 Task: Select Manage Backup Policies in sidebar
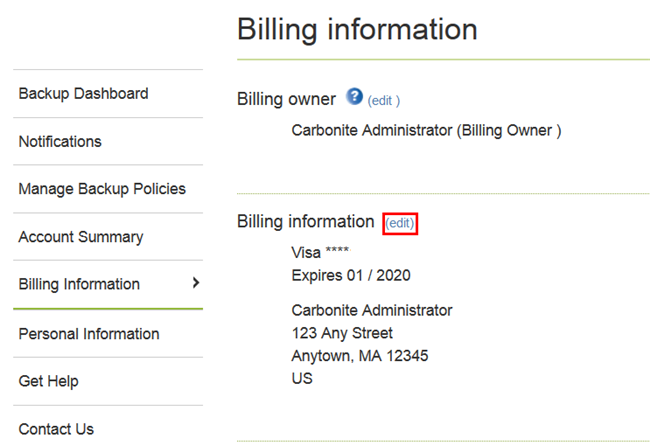coord(102,189)
